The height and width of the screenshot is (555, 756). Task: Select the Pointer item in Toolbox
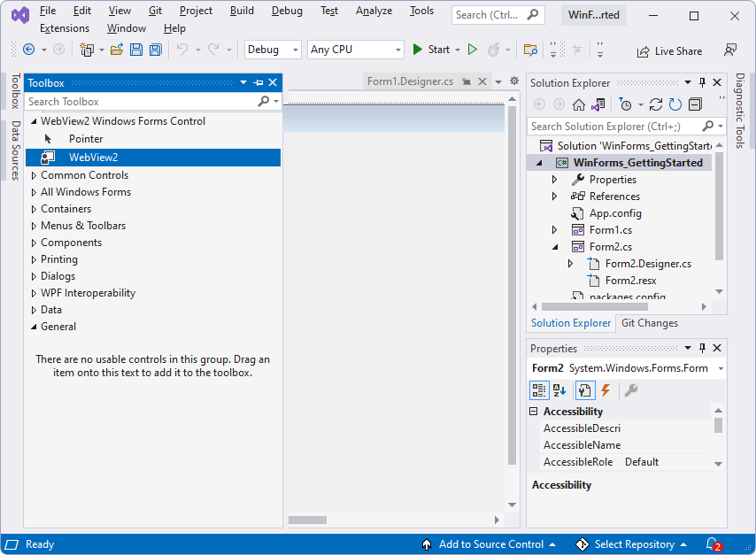click(86, 138)
